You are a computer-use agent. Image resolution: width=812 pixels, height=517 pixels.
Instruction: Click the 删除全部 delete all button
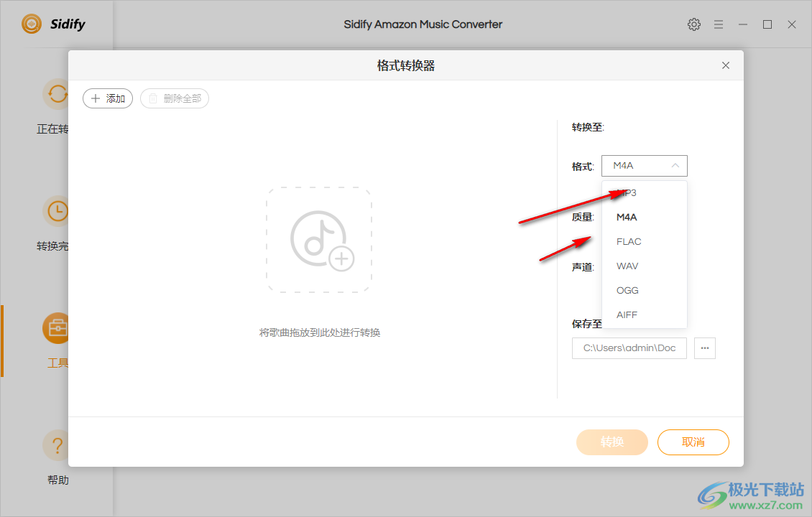coord(175,98)
